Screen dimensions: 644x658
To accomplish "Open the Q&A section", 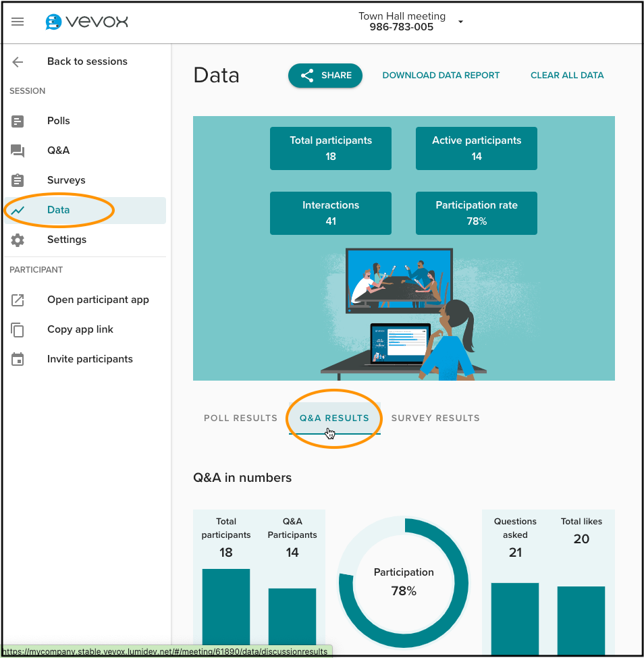I will coord(58,150).
